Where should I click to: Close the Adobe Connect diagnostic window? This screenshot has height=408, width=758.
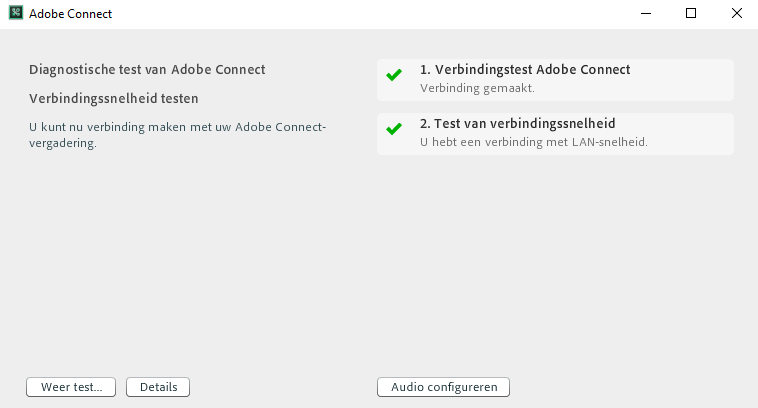[736, 14]
